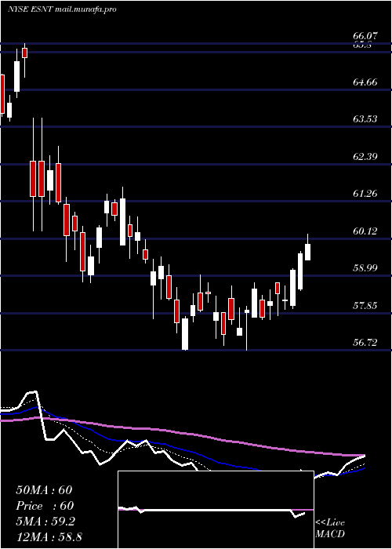Select the 56.72 price level label
The width and height of the screenshot is (392, 549).
click(x=365, y=342)
